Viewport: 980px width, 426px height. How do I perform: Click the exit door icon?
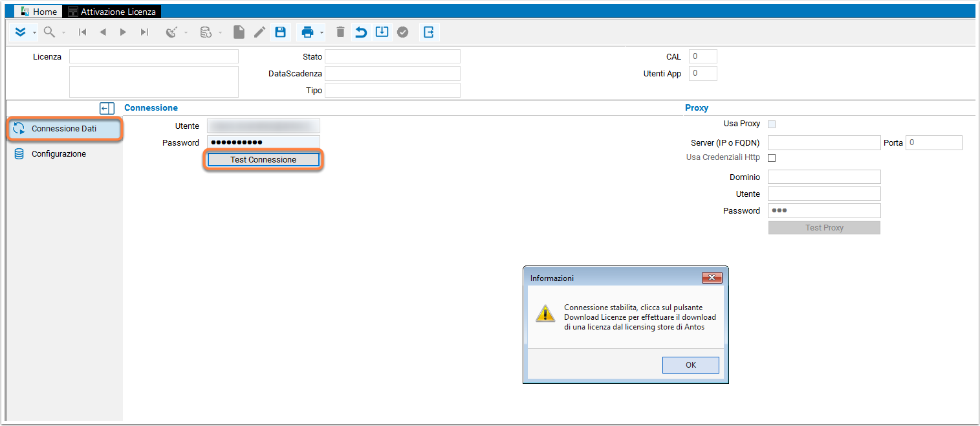coord(429,32)
